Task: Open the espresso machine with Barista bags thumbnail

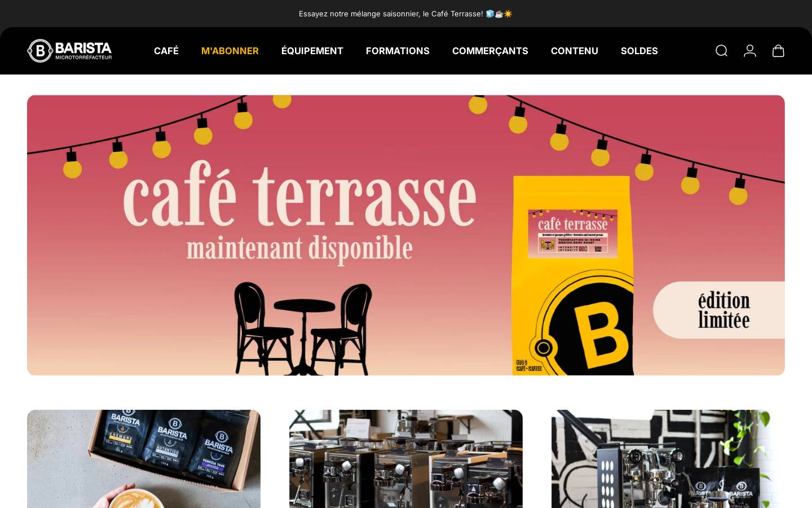Action: pyautogui.click(x=668, y=459)
